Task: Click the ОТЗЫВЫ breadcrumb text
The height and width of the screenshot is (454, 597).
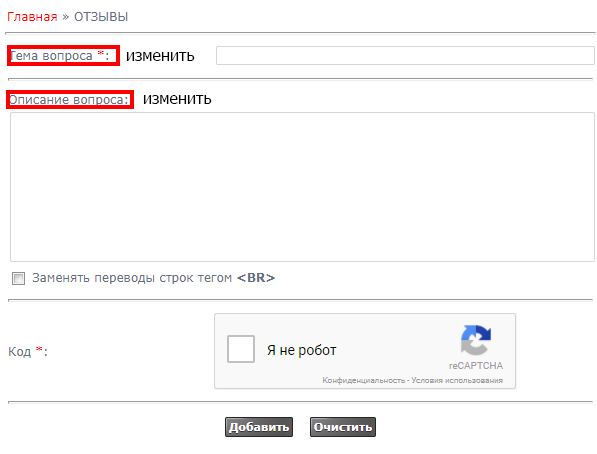Action: tap(101, 17)
